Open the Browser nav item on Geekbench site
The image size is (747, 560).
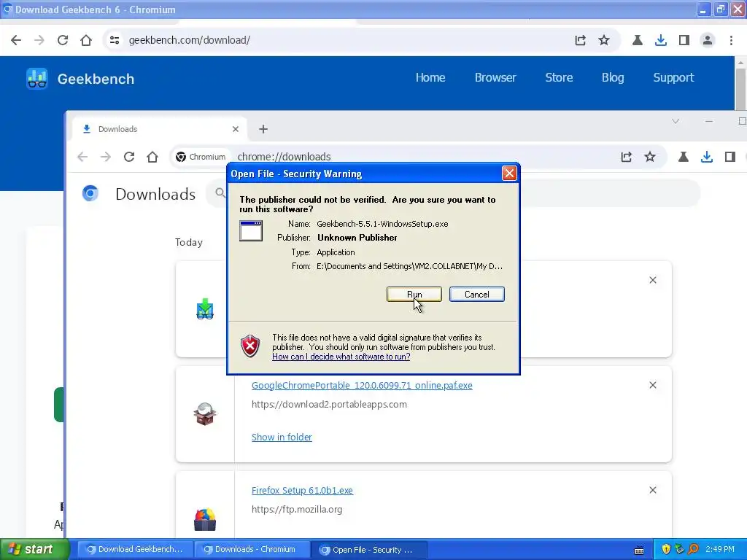tap(495, 77)
